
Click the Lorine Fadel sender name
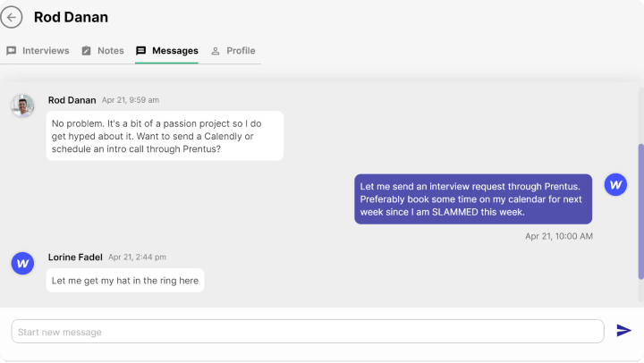(75, 257)
